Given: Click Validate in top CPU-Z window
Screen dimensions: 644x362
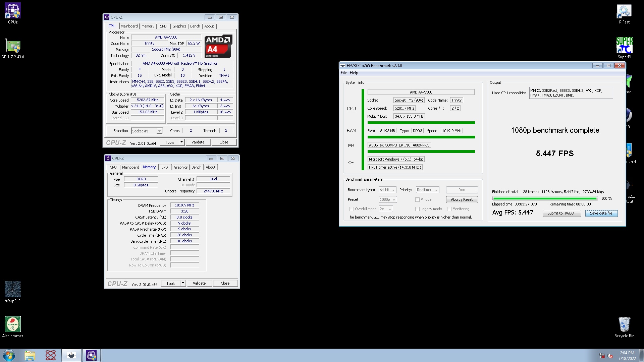Looking at the screenshot, I should pyautogui.click(x=198, y=142).
